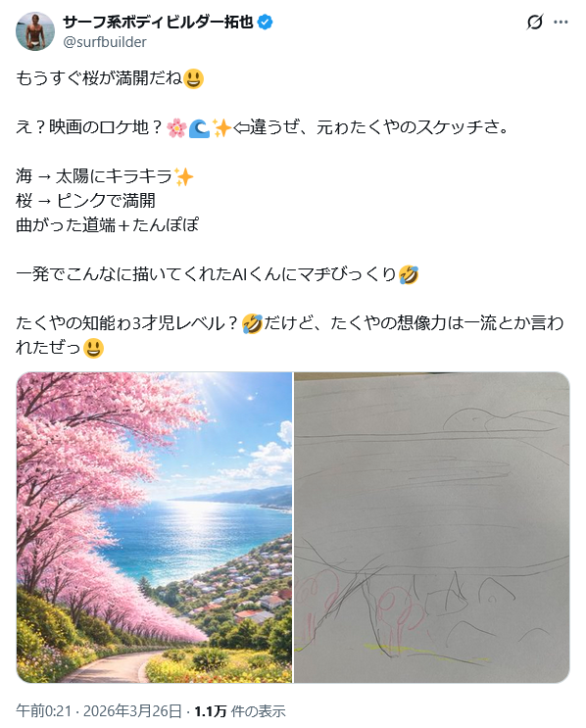Click the laughing emoji after マヂびっくり

[x=409, y=274]
